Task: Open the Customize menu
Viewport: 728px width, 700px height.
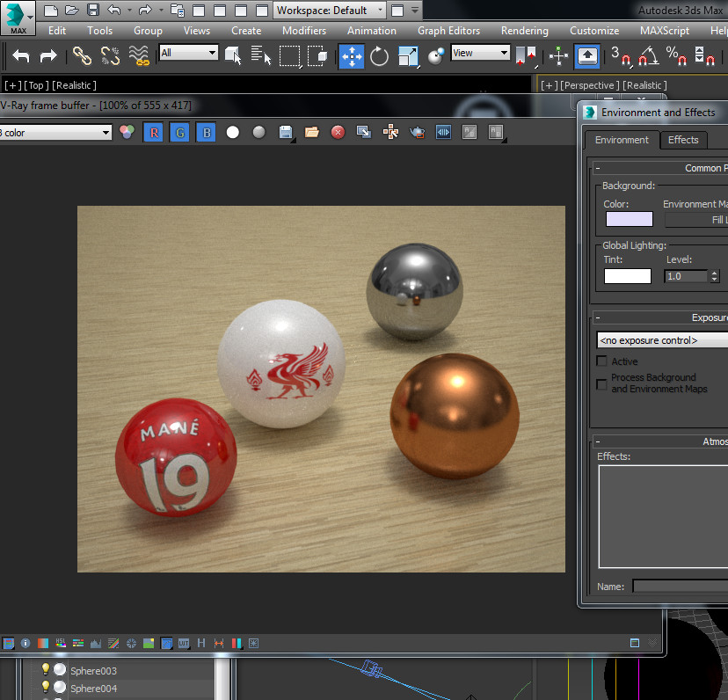Action: pyautogui.click(x=594, y=31)
